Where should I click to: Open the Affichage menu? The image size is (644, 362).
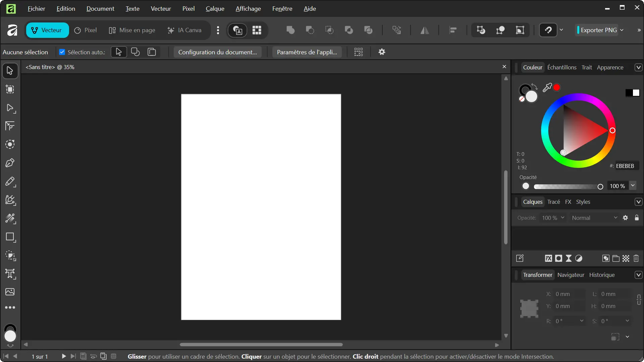pos(248,9)
